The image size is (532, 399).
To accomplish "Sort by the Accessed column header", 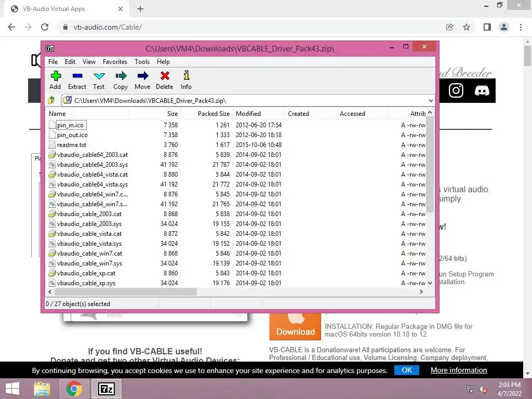I will pyautogui.click(x=362, y=114).
